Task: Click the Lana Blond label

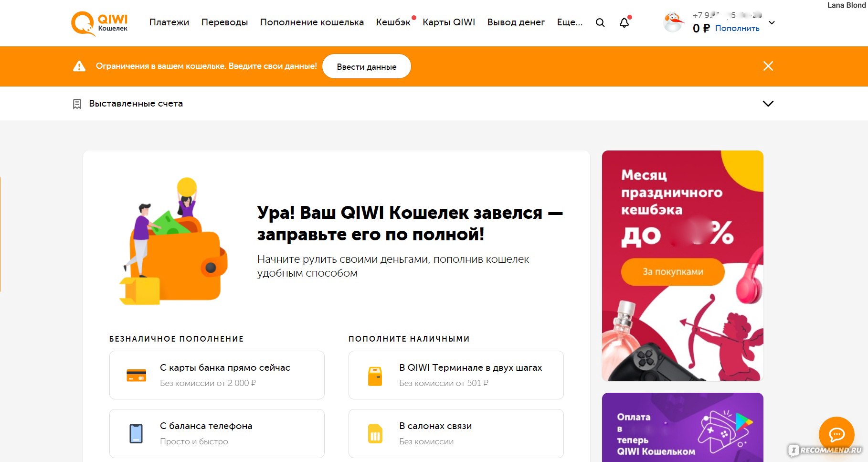Action: tap(846, 5)
